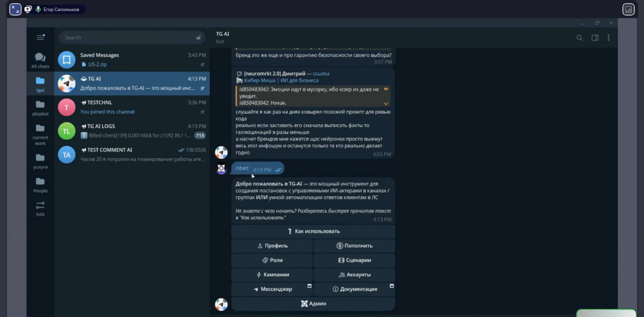Click the Аккаунты bot button
Screen dimensions: 644x317
354,275
